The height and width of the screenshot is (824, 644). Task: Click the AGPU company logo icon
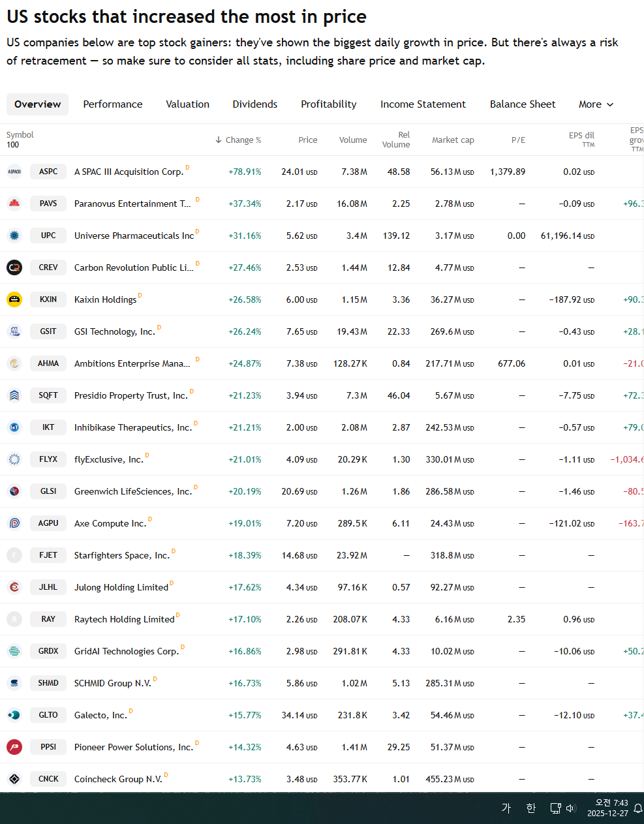(x=14, y=523)
